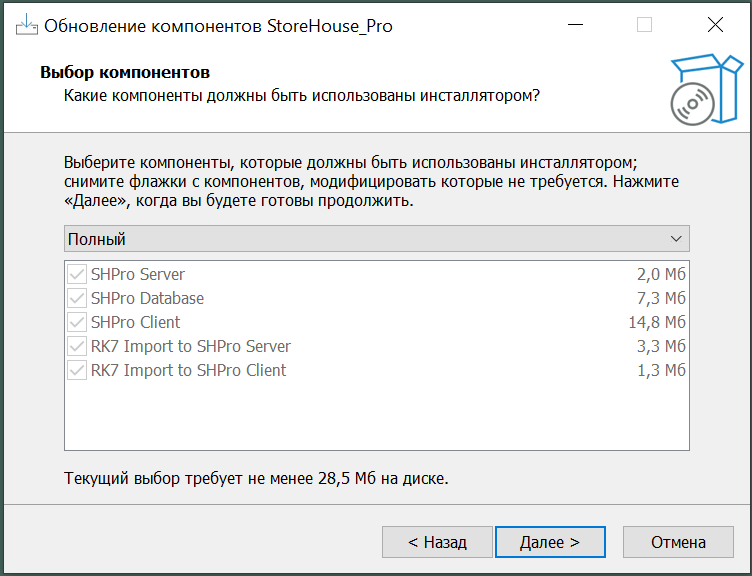Click the installer icon in the title bar
Screen dimensions: 752x576
(x=26, y=25)
